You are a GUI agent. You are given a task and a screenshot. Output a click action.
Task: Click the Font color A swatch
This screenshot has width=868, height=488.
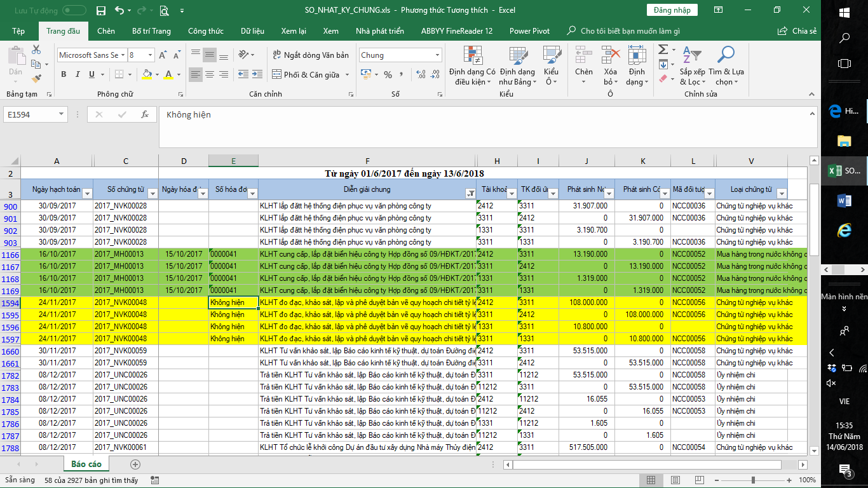[x=168, y=74]
